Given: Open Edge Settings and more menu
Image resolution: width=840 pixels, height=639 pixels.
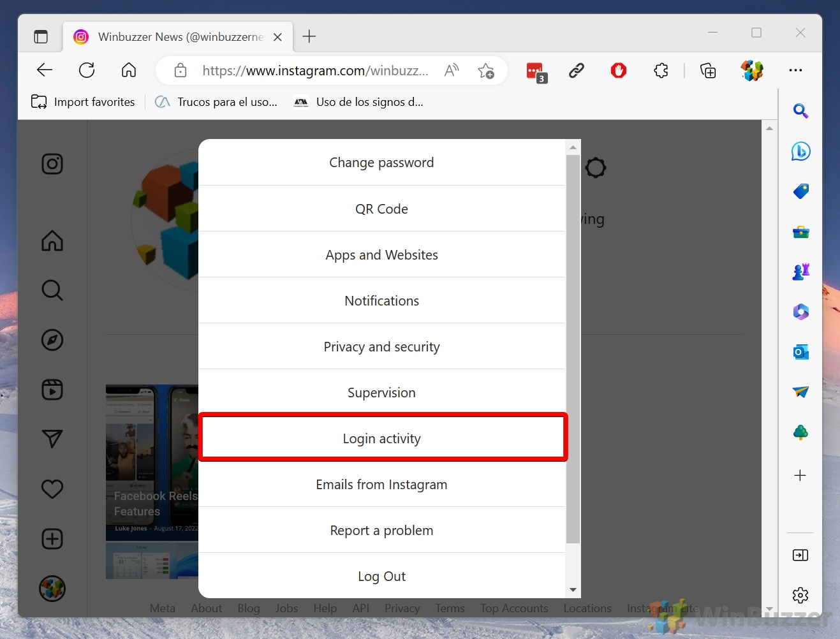Looking at the screenshot, I should pyautogui.click(x=795, y=70).
